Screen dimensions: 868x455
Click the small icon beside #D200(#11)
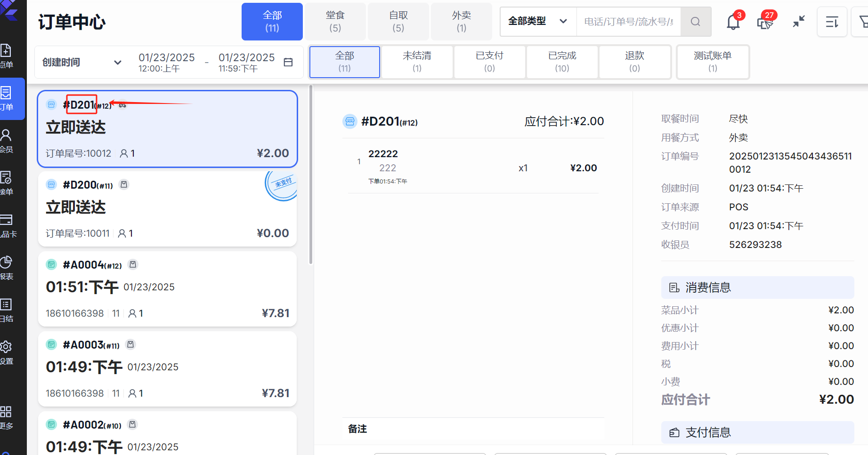tap(124, 184)
